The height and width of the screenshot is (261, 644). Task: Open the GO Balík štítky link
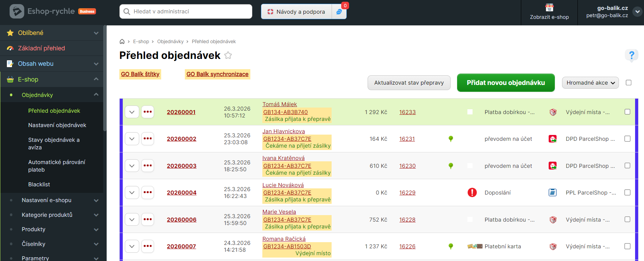pyautogui.click(x=140, y=74)
